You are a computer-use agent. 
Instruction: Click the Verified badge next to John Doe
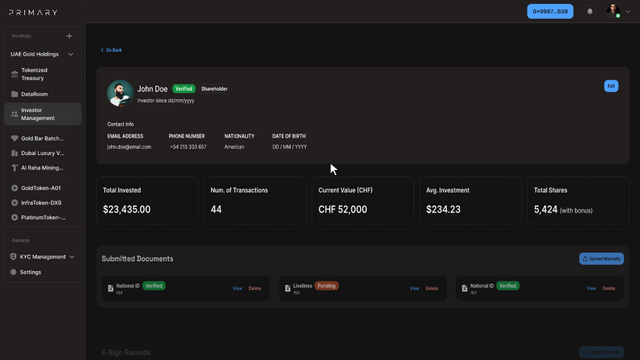[184, 89]
